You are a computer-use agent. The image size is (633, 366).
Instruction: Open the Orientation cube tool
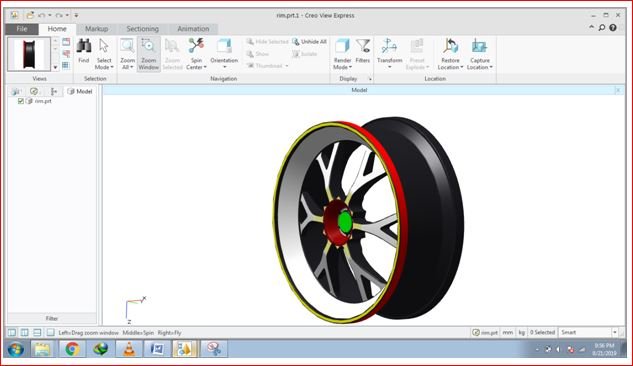224,46
